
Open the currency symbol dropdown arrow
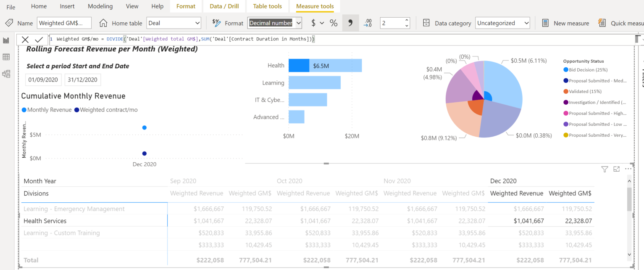[322, 23]
